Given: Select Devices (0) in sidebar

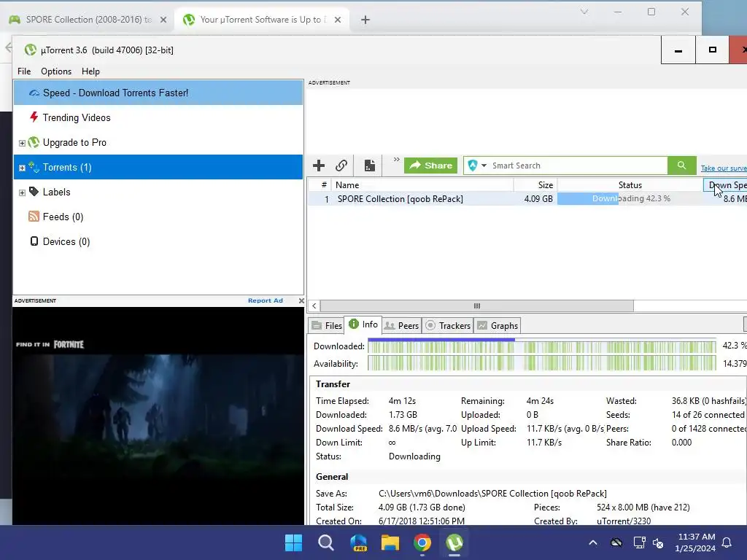Looking at the screenshot, I should (158, 241).
